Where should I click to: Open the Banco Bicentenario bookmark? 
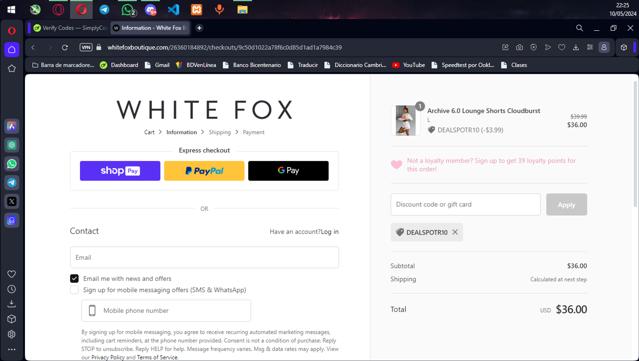(x=252, y=65)
